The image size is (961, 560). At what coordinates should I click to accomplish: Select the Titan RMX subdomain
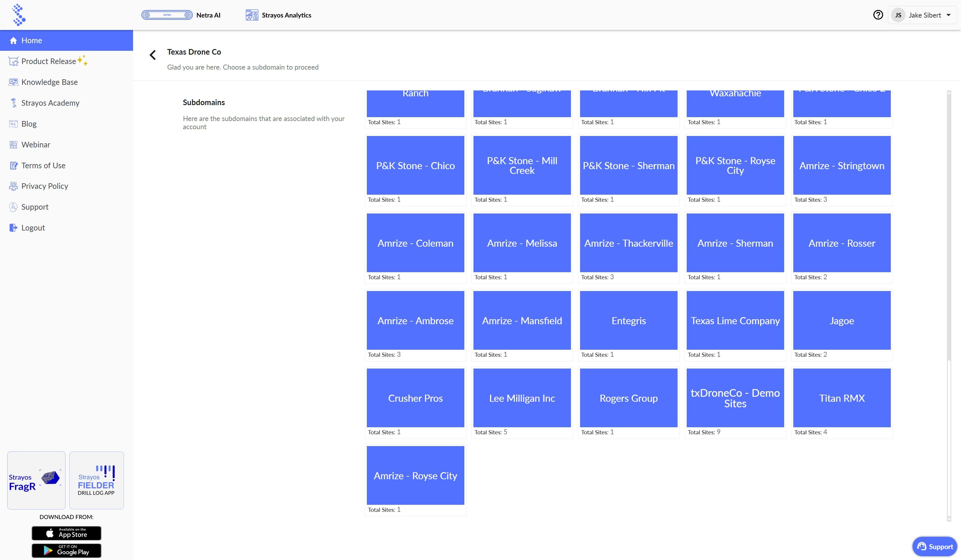pos(842,398)
